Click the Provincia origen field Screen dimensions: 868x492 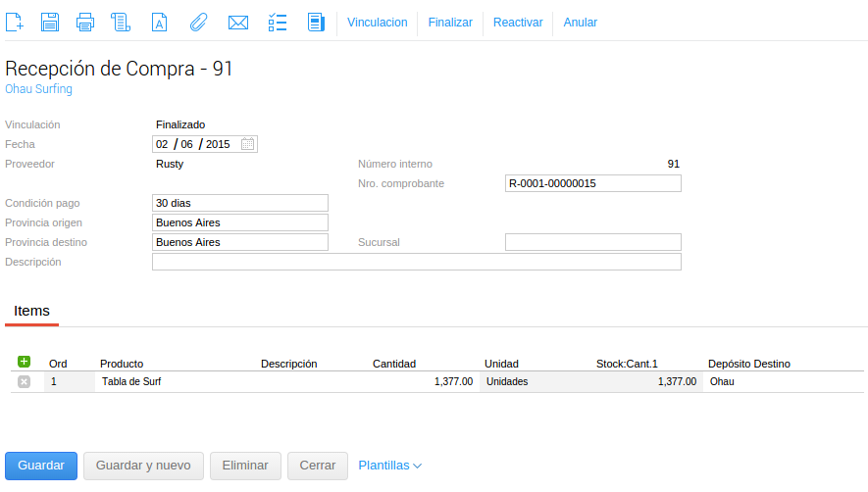pos(240,222)
